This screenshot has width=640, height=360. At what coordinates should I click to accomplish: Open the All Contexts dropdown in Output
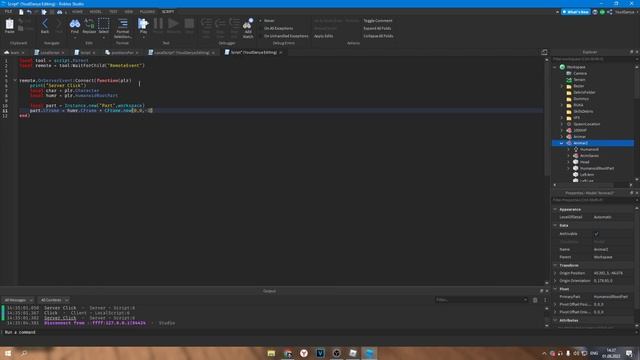click(54, 300)
